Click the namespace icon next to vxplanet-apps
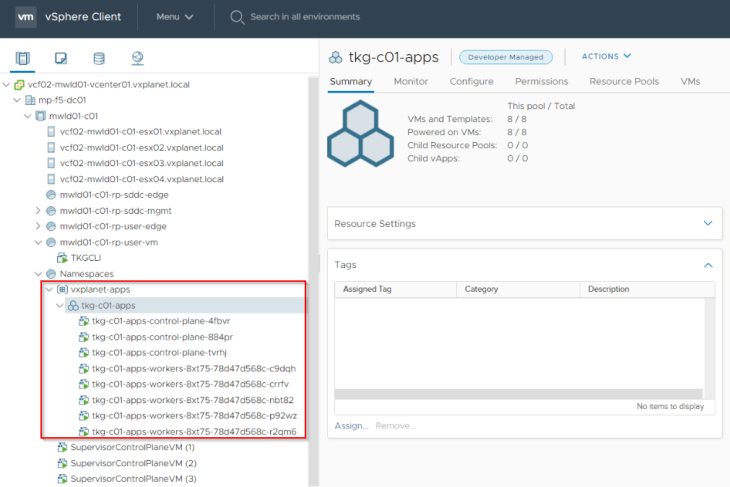 click(62, 290)
